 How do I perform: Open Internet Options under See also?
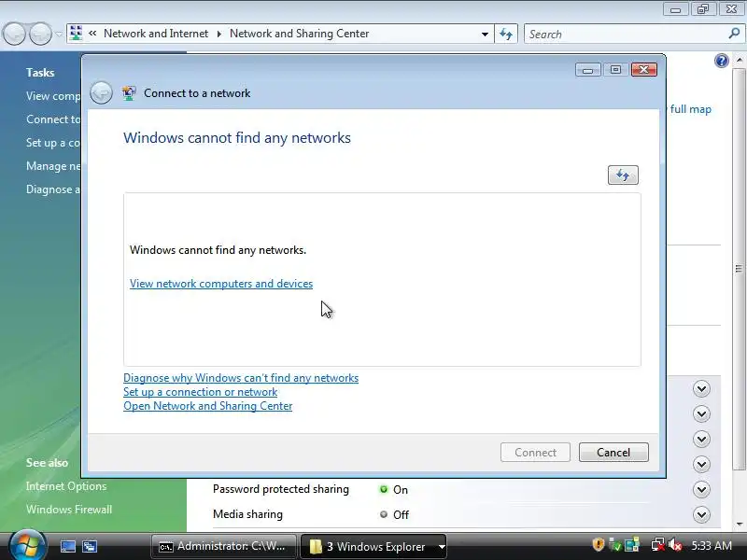pyautogui.click(x=66, y=486)
